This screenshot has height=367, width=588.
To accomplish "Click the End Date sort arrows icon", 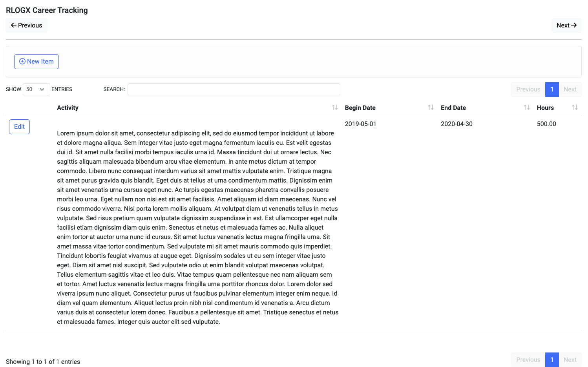I will click(526, 108).
